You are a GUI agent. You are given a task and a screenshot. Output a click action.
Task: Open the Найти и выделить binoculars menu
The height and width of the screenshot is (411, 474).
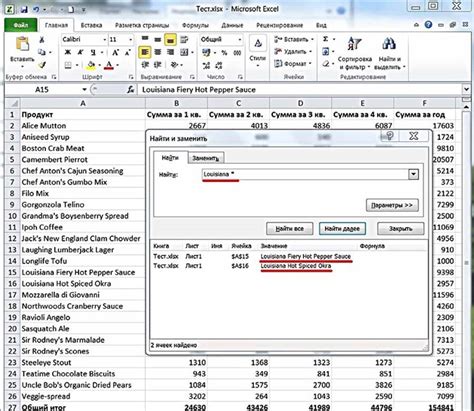click(389, 53)
